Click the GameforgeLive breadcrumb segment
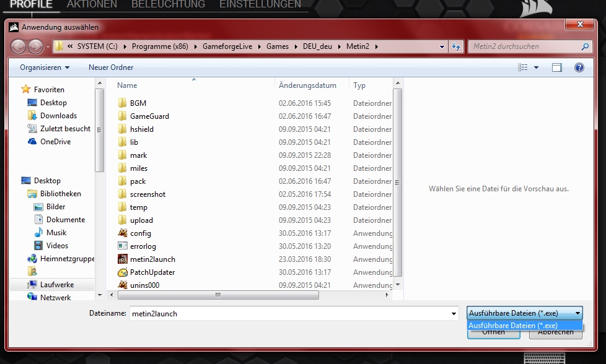The width and height of the screenshot is (606, 364). 227,46
